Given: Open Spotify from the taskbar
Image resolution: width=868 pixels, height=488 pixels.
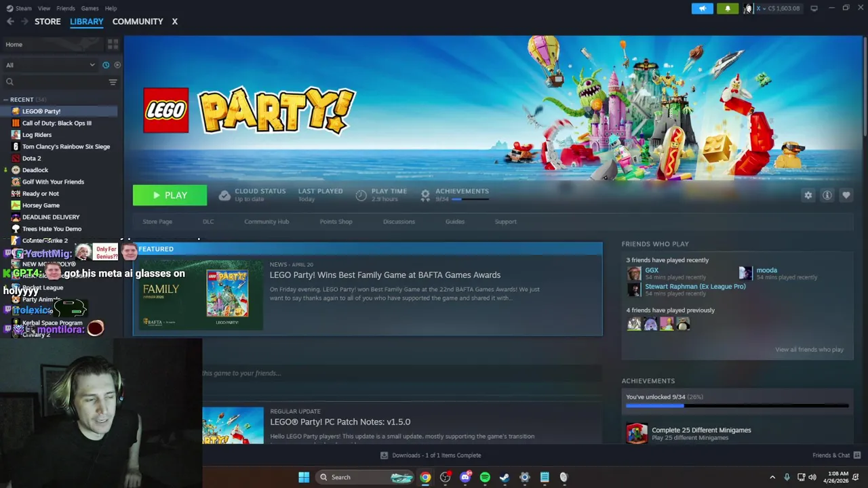Looking at the screenshot, I should (485, 477).
